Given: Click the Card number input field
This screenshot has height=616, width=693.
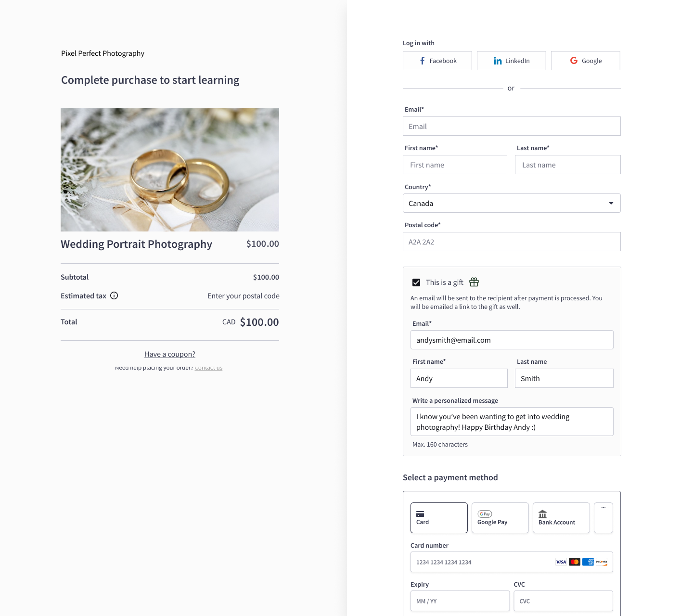Looking at the screenshot, I should click(512, 562).
